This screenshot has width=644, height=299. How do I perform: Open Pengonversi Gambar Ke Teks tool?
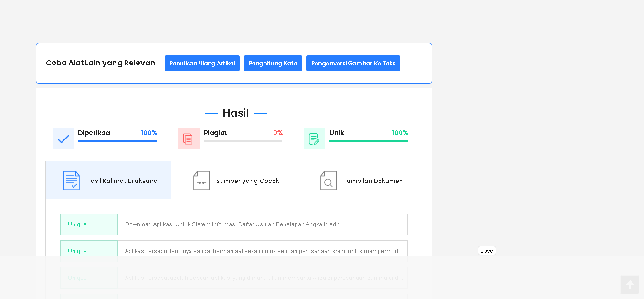point(353,64)
